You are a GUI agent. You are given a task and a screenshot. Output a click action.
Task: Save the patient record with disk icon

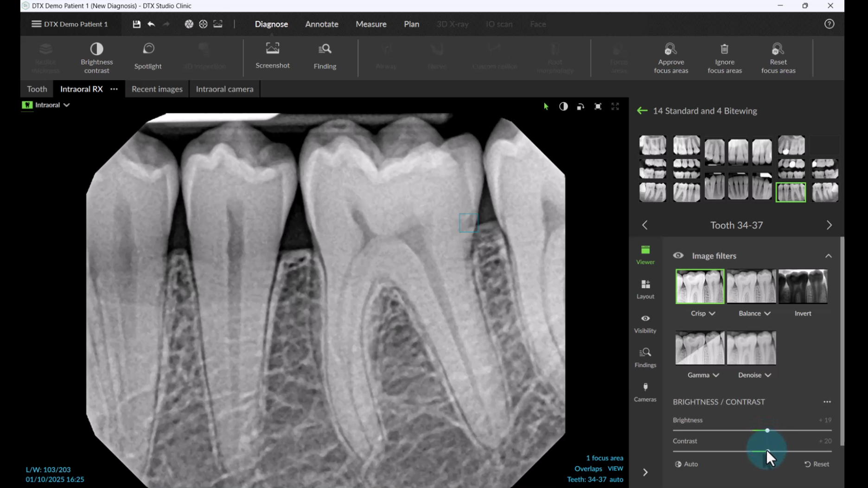[136, 24]
